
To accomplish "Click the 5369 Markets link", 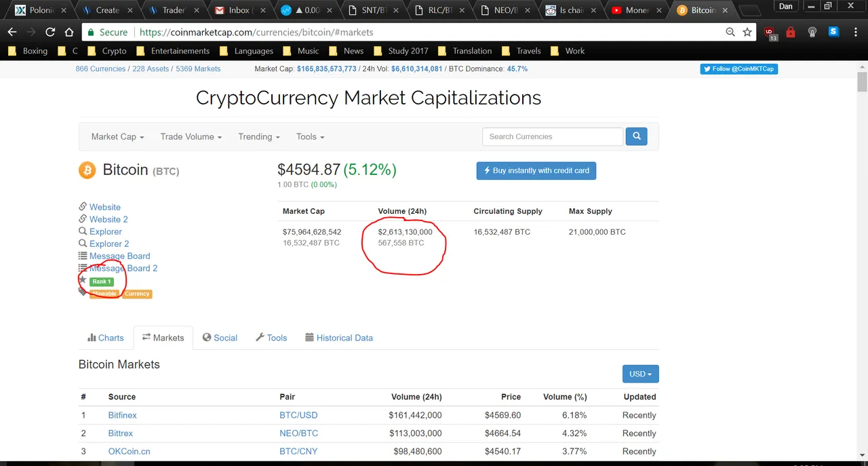I will click(x=198, y=69).
